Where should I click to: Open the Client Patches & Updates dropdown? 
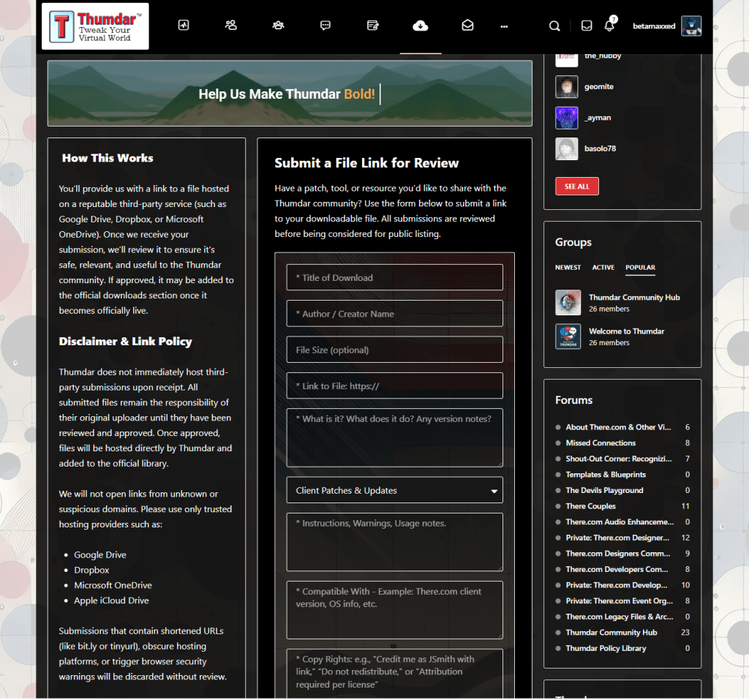pyautogui.click(x=394, y=490)
